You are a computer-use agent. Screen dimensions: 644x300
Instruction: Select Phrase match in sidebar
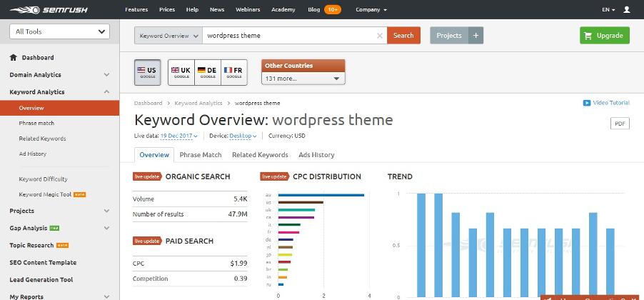(x=36, y=124)
